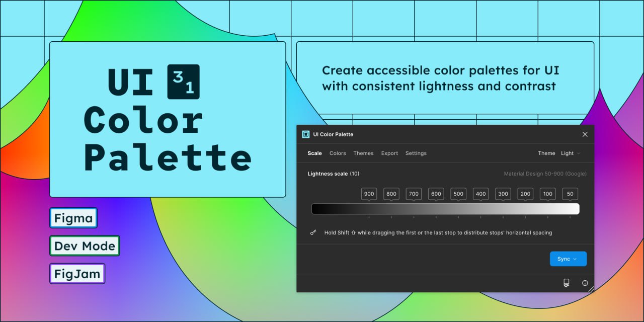This screenshot has height=322, width=644.
Task: Select the 200 lightness stop
Action: click(x=525, y=194)
